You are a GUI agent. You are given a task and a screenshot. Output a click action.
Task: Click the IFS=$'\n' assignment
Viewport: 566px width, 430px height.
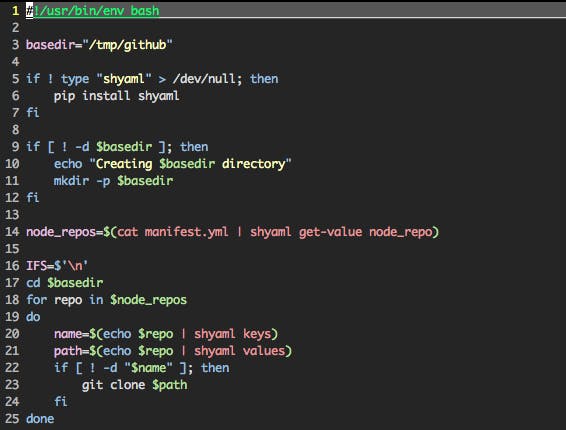57,266
